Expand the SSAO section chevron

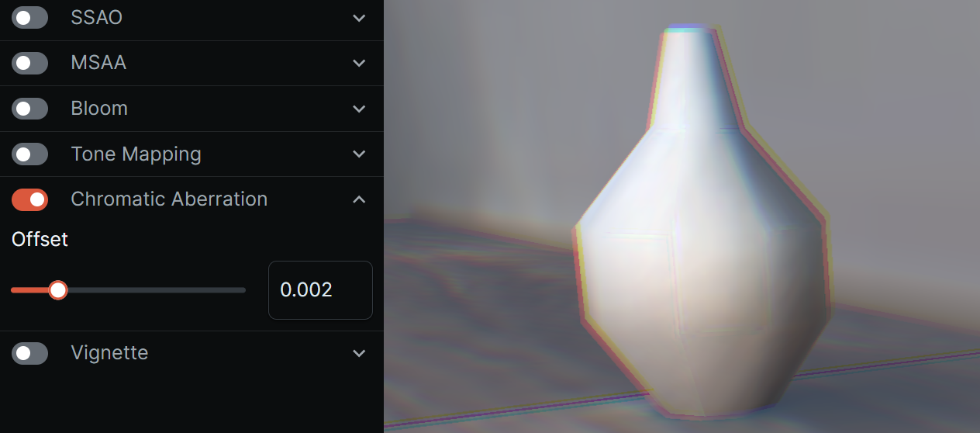pyautogui.click(x=359, y=18)
